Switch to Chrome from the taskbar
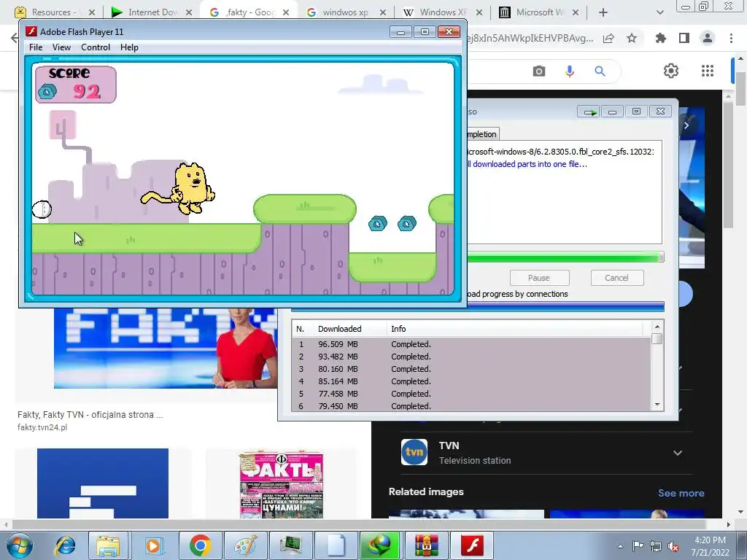The height and width of the screenshot is (560, 747). pyautogui.click(x=200, y=545)
